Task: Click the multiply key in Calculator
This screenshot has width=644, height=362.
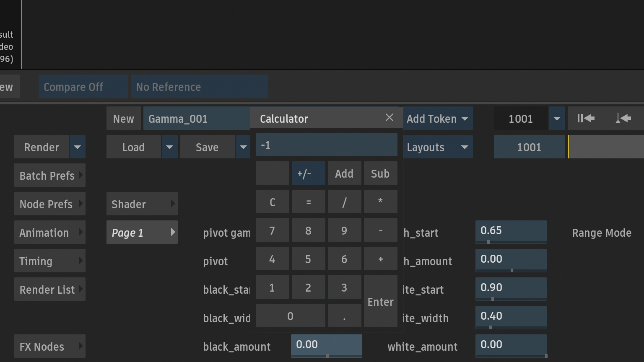Action: [x=380, y=202]
